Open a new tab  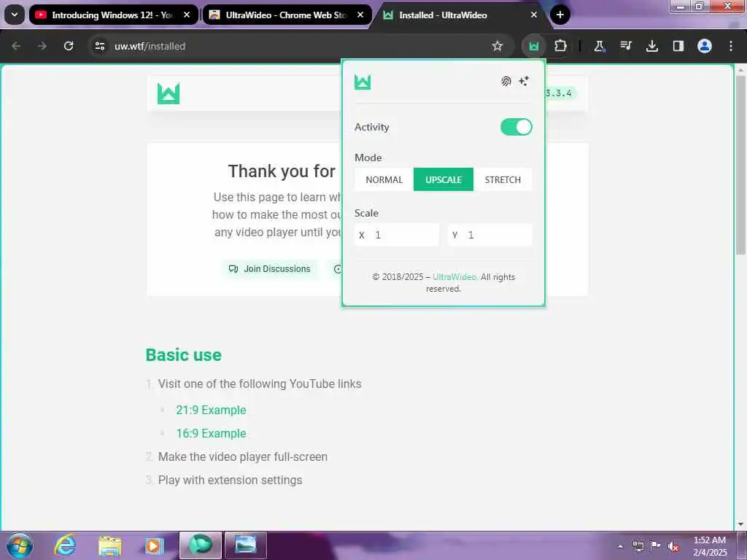[560, 15]
